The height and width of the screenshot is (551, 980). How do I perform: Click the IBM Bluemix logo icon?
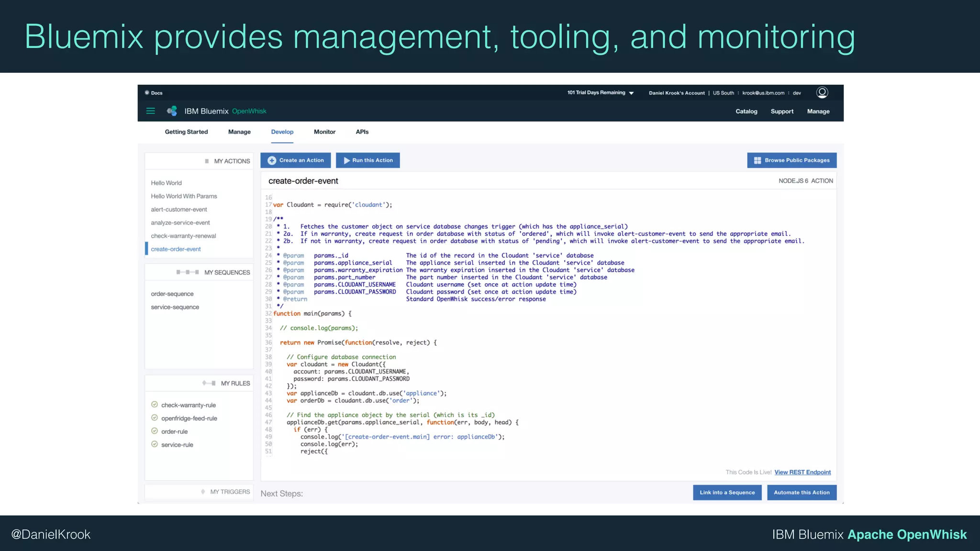[172, 111]
